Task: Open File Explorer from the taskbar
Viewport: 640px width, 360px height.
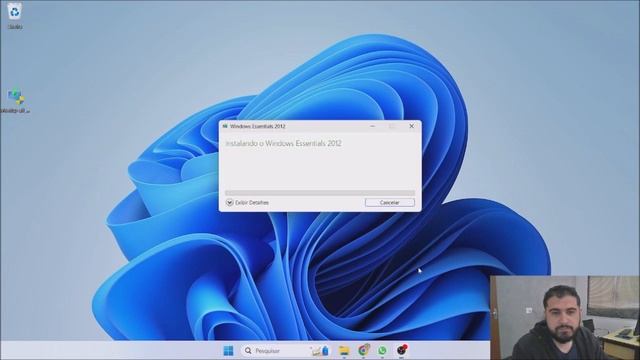Action: pos(344,351)
